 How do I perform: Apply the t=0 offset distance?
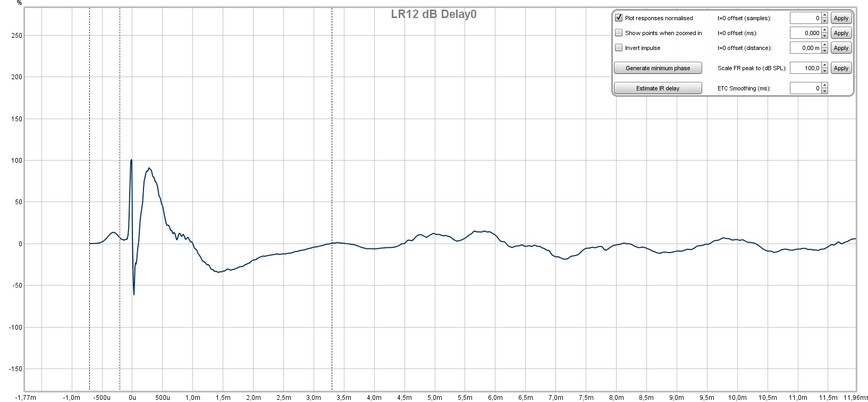point(841,48)
